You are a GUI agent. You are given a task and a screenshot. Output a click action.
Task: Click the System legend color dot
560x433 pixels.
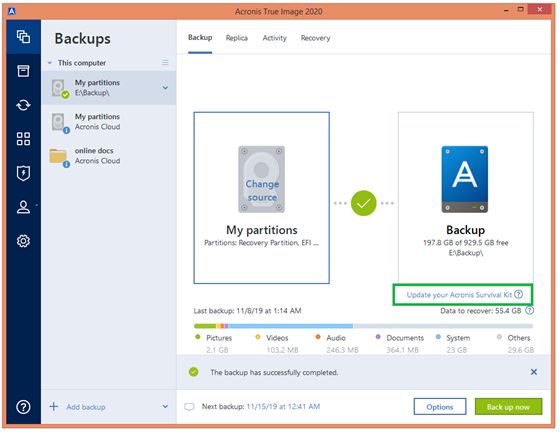[x=438, y=337]
